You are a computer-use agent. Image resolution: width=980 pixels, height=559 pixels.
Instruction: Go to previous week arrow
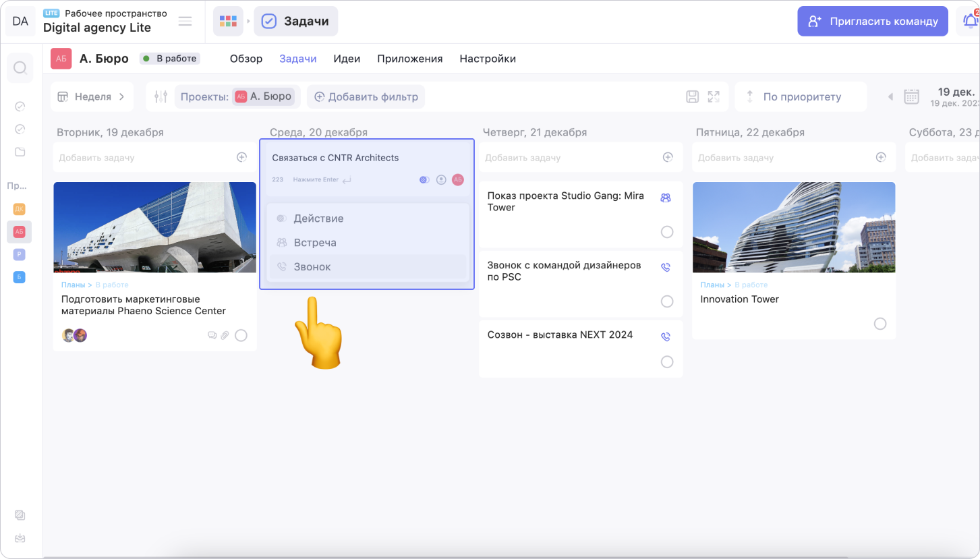(890, 96)
